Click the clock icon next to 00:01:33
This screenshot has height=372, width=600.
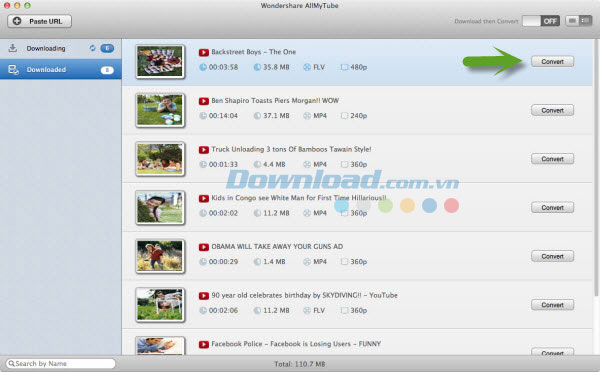coord(203,164)
